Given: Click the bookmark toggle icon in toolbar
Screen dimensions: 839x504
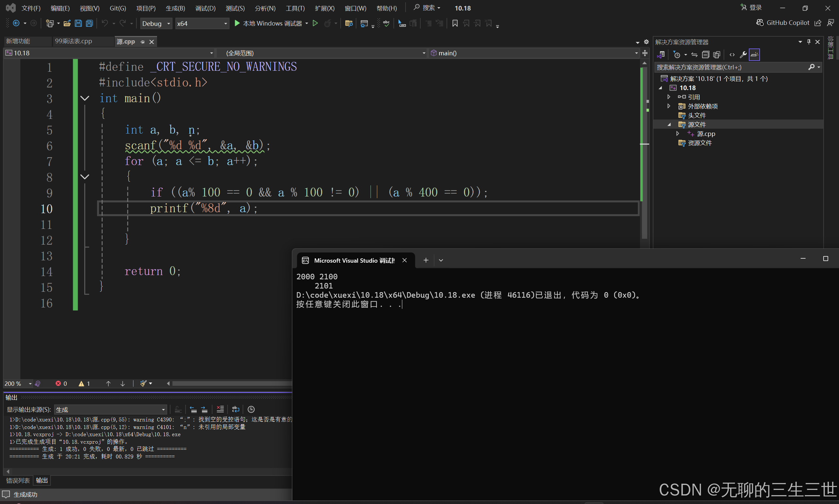Looking at the screenshot, I should pos(455,23).
